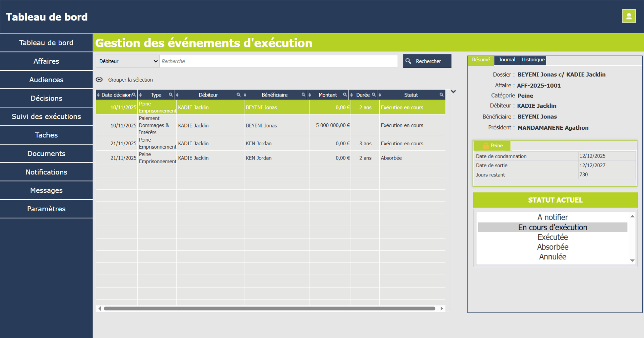Screen dimensions: 644x338
Task: Open the user profile icon
Action: (x=628, y=16)
